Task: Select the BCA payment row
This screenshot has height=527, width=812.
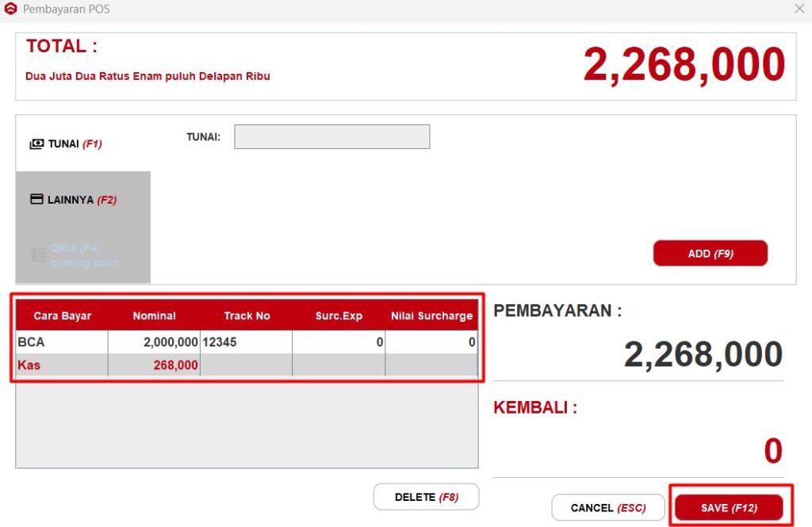Action: point(62,342)
